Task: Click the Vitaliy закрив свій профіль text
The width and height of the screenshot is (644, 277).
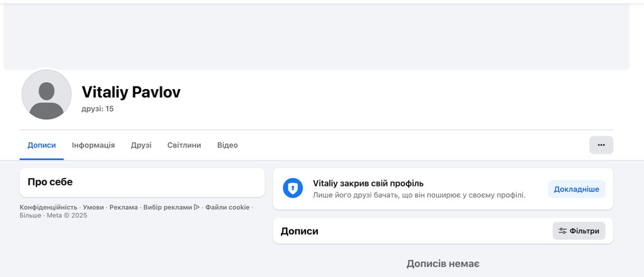Action: pyautogui.click(x=368, y=183)
